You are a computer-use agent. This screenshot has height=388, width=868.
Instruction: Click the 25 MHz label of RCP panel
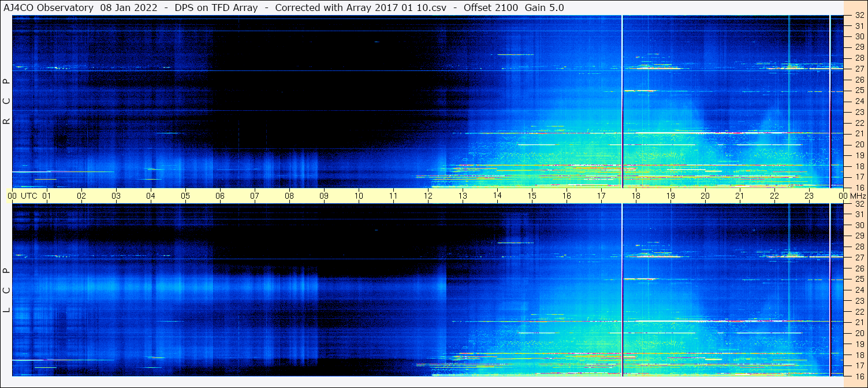(x=859, y=91)
